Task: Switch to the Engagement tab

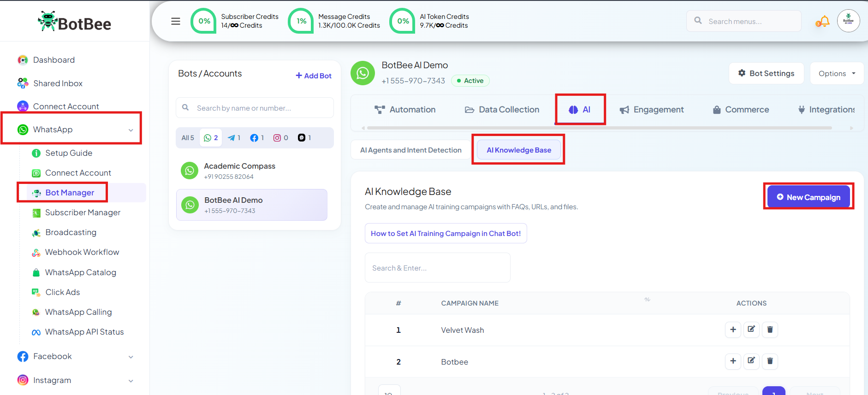Action: (x=652, y=110)
